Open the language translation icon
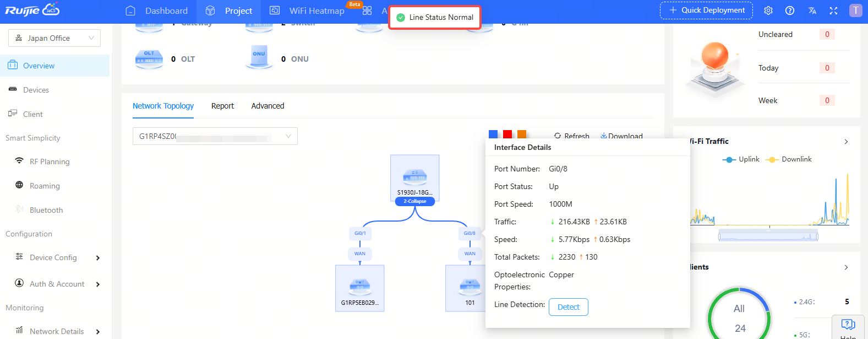The height and width of the screenshot is (339, 868). (x=812, y=10)
